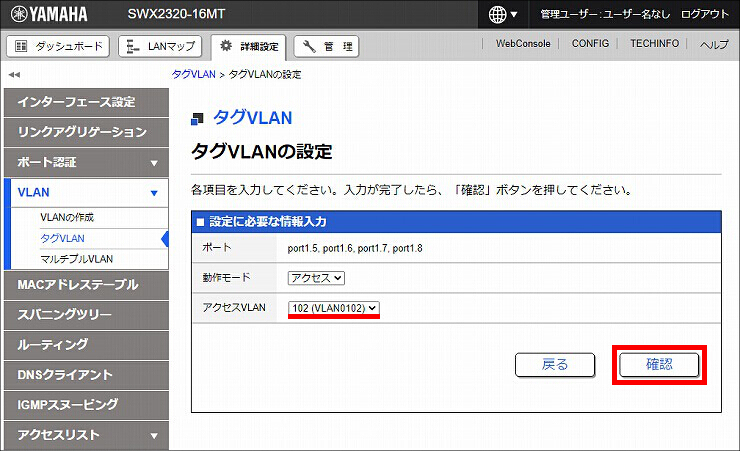
Task: Click the wrench icon for 管理
Action: (309, 46)
